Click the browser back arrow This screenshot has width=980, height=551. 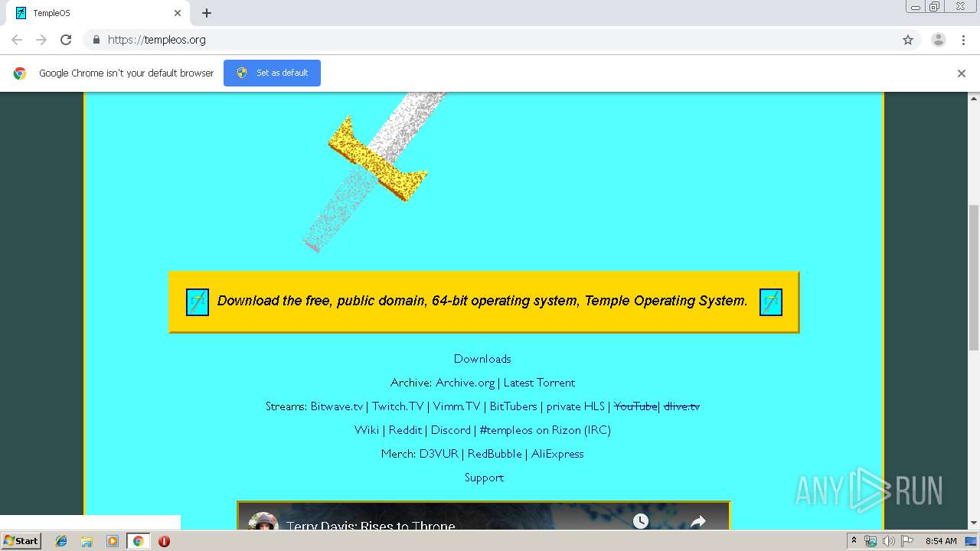pos(17,40)
